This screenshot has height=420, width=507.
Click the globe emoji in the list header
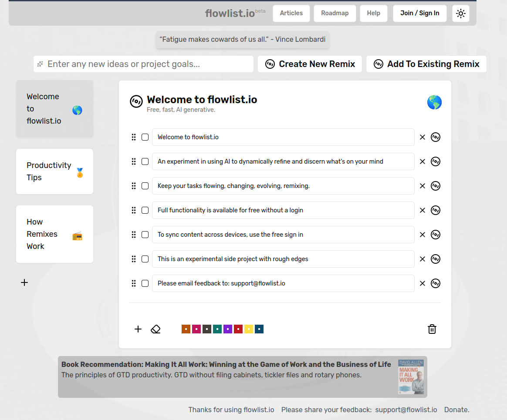tap(434, 102)
